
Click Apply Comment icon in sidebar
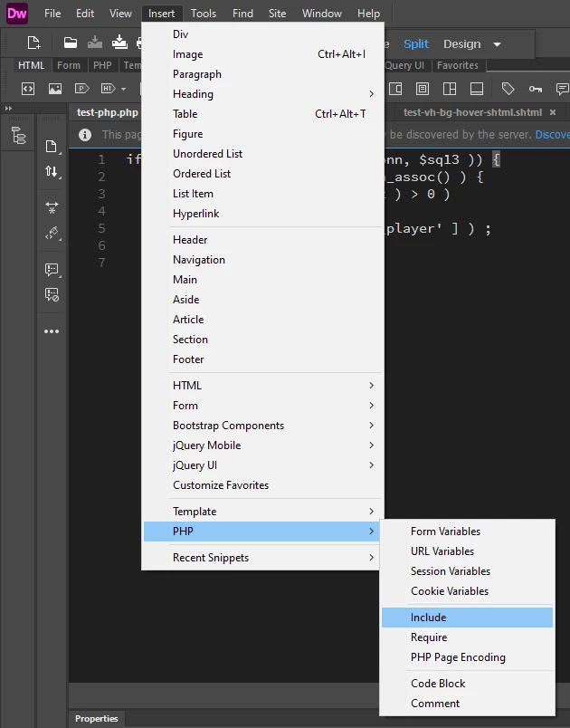point(52,269)
